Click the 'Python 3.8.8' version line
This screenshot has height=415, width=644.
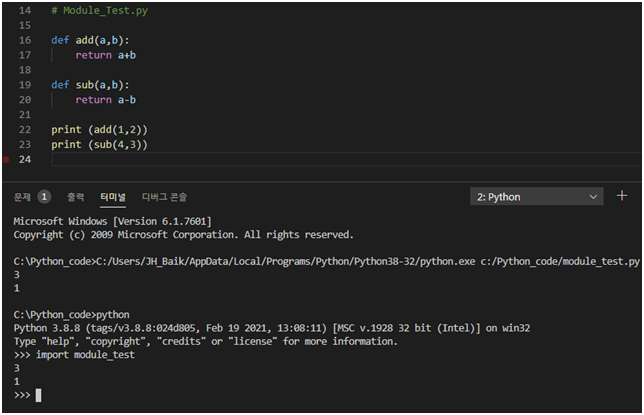(271, 328)
